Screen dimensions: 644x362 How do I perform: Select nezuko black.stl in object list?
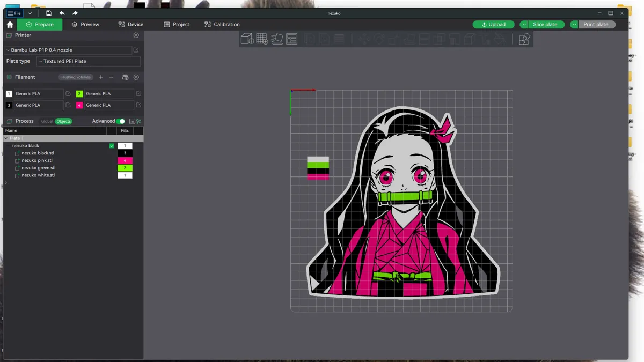pyautogui.click(x=38, y=153)
